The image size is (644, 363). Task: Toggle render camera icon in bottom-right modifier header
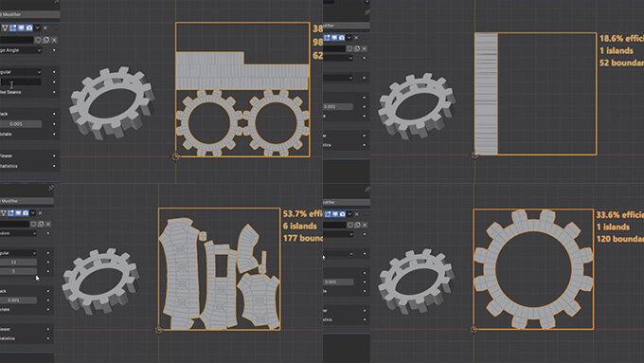(342, 214)
